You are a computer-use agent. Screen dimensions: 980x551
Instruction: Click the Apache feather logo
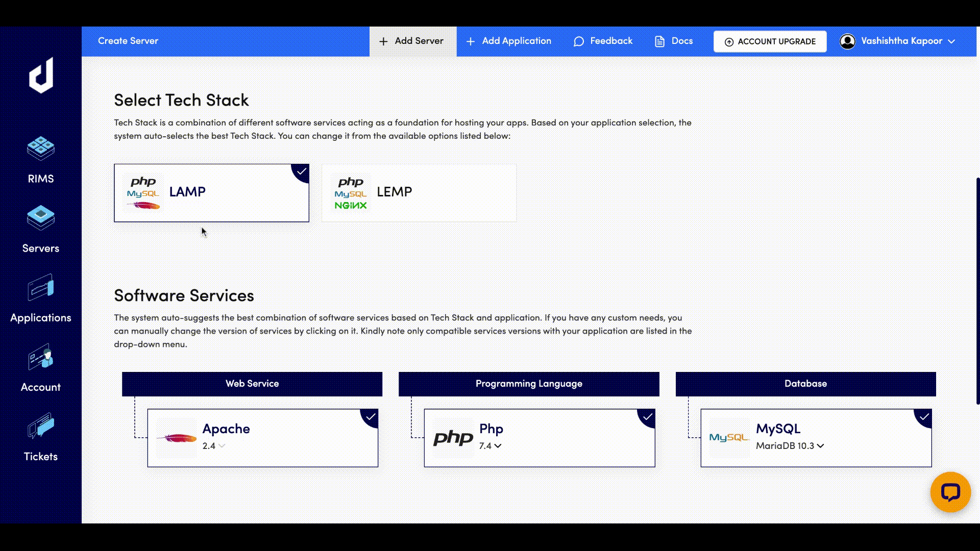(x=176, y=438)
